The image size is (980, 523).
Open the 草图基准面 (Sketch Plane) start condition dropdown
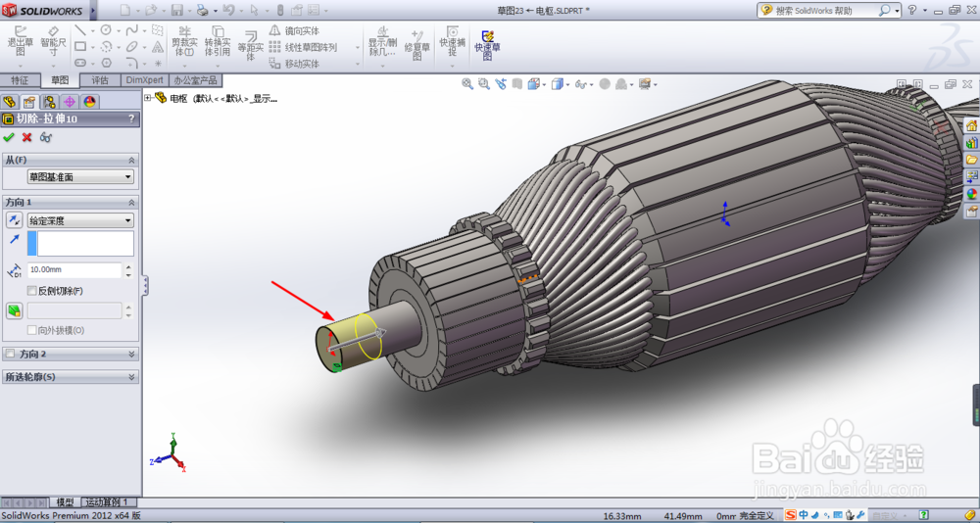(x=80, y=177)
